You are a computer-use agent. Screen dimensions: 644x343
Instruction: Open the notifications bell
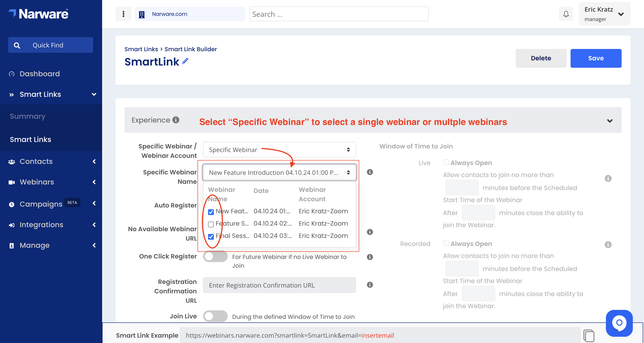coord(566,14)
